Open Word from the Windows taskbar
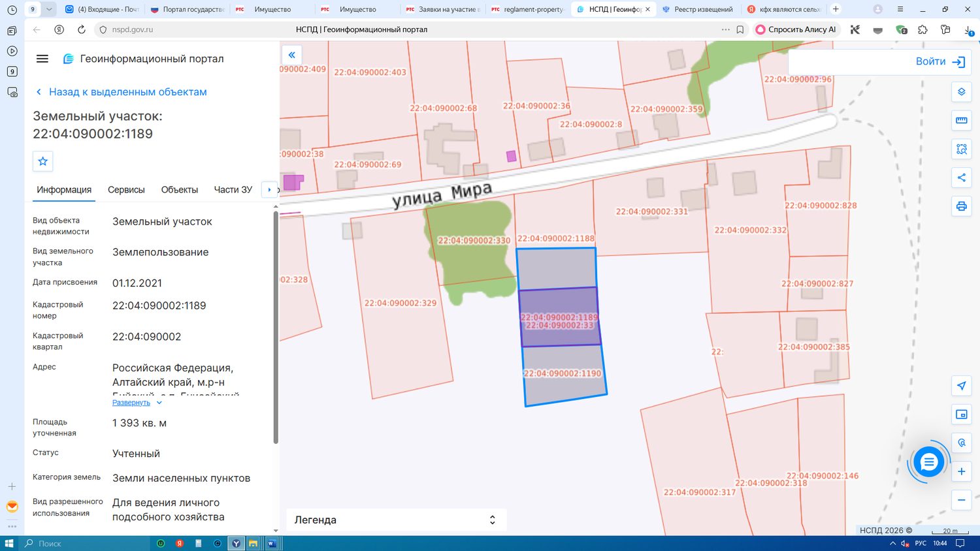Screen dimensions: 980x551 click(x=272, y=543)
